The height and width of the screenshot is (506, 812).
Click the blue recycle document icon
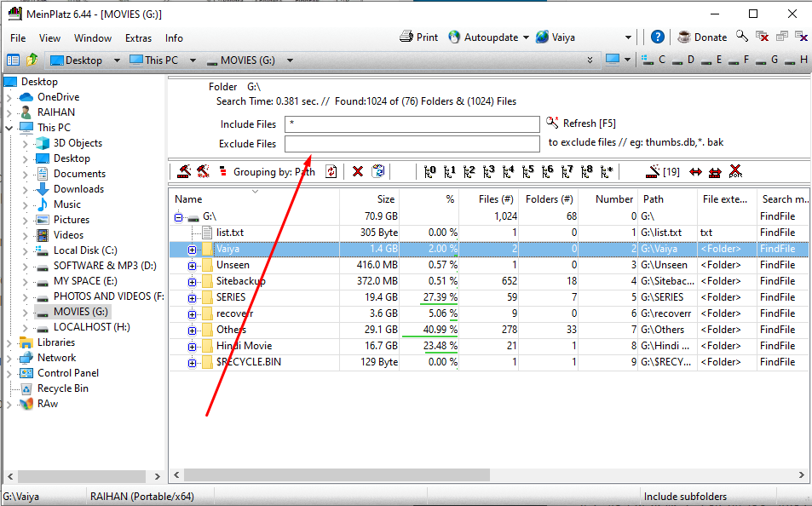click(378, 171)
